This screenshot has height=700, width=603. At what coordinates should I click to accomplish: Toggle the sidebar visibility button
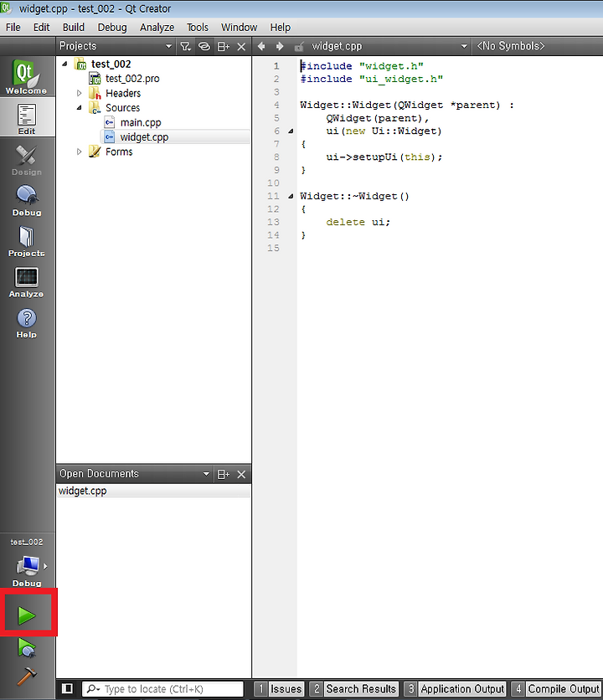point(68,688)
